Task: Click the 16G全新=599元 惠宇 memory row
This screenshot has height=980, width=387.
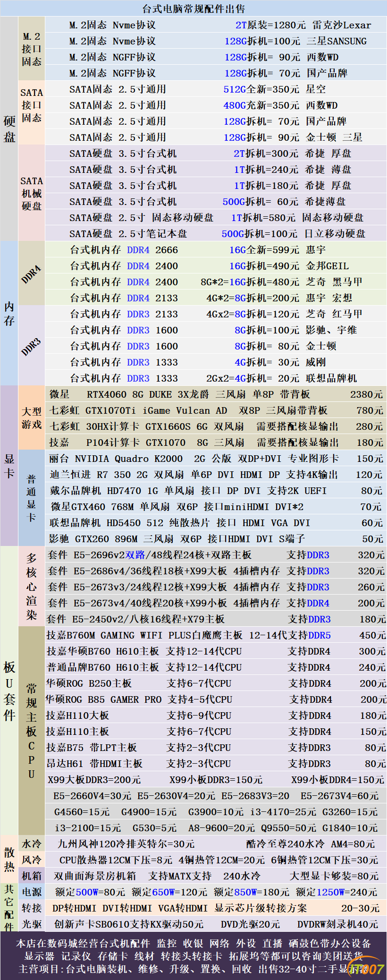Action: coord(216,250)
